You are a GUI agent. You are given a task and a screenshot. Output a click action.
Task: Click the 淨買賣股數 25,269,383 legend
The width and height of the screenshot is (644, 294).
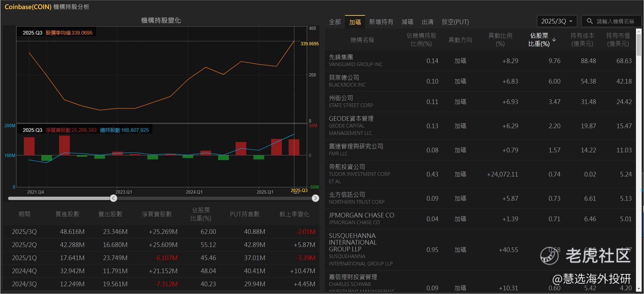(x=71, y=130)
